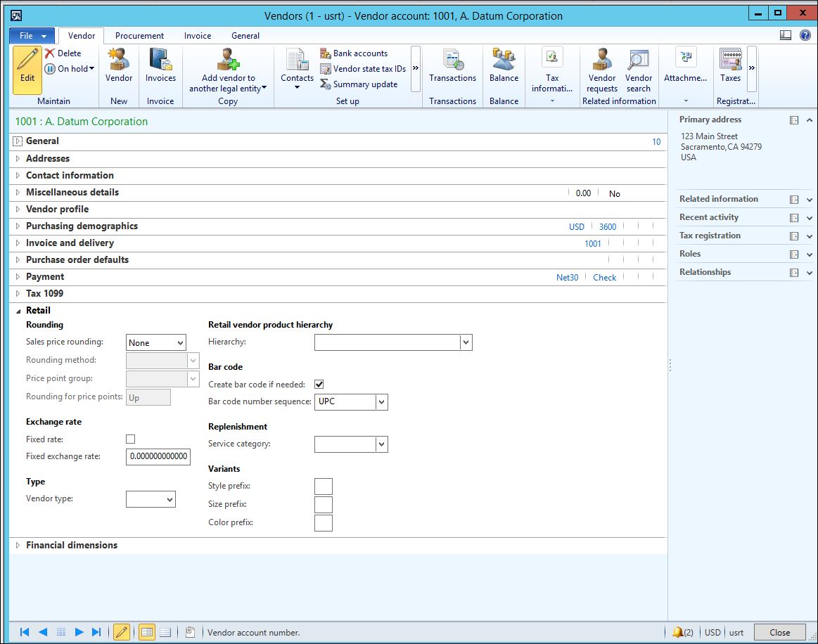Click the Close button at bottom right
The image size is (818, 644).
[779, 632]
